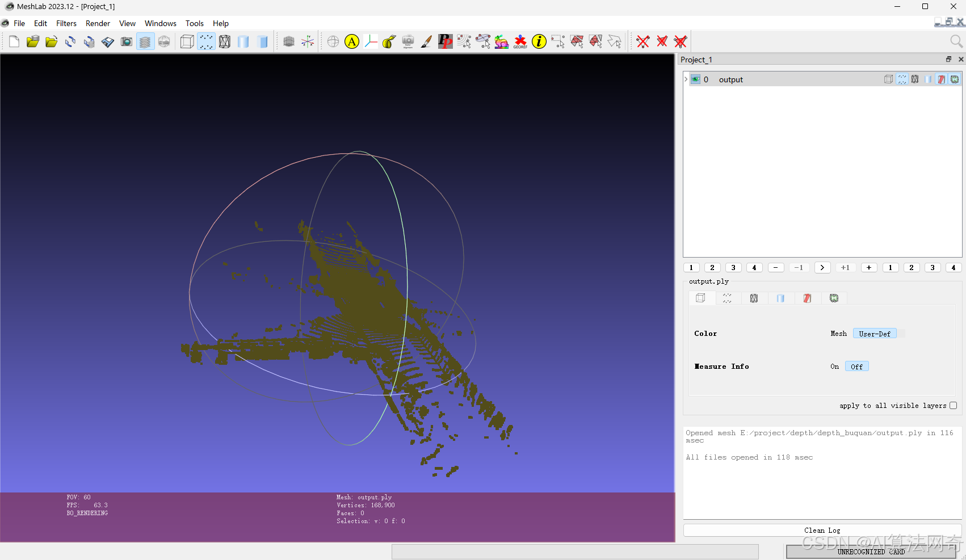The width and height of the screenshot is (966, 560).
Task: Hide the output layer with eye icon
Action: (695, 79)
